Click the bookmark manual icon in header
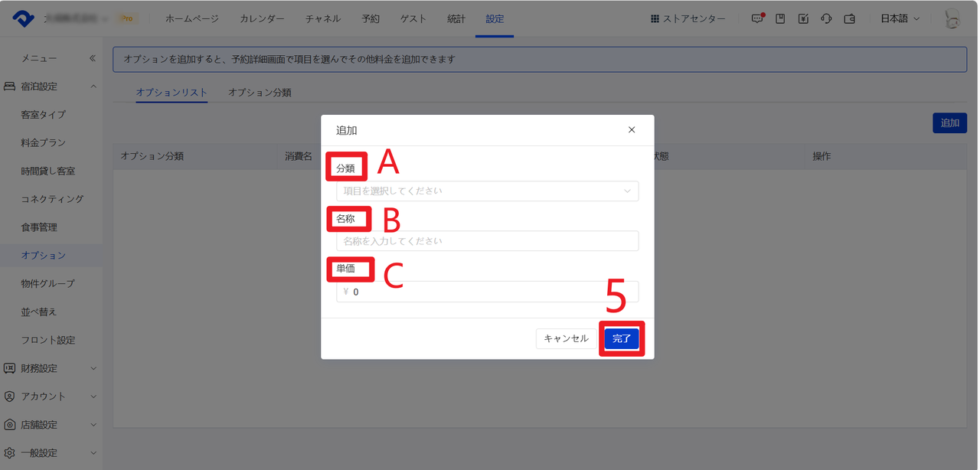The image size is (980, 470). (780, 19)
